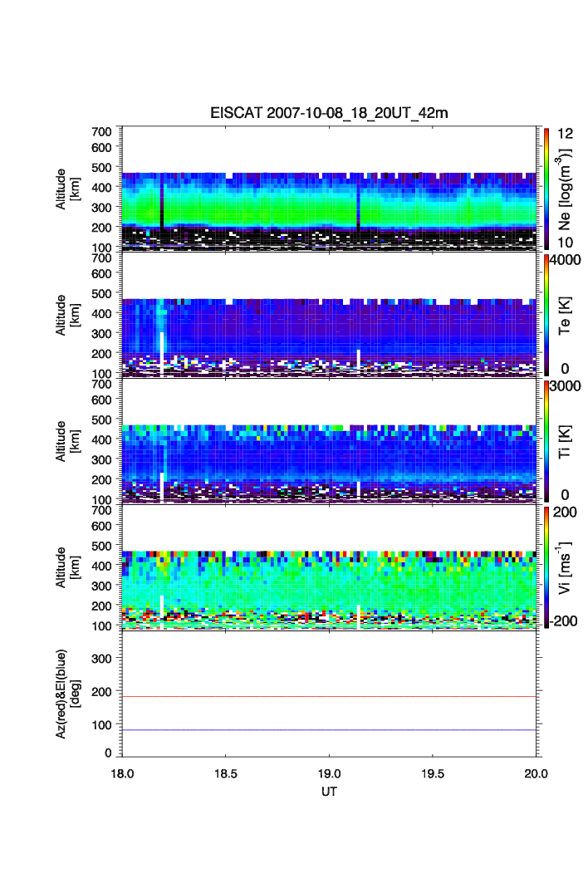Click the 18.5 tick label on the time axis
This screenshot has height=883, width=588.
click(x=226, y=773)
